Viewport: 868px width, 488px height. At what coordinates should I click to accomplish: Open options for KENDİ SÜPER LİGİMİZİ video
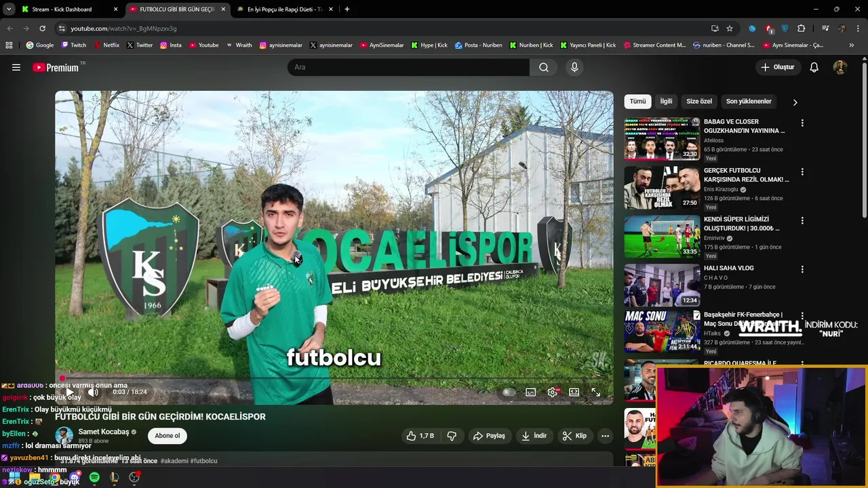[x=802, y=221]
